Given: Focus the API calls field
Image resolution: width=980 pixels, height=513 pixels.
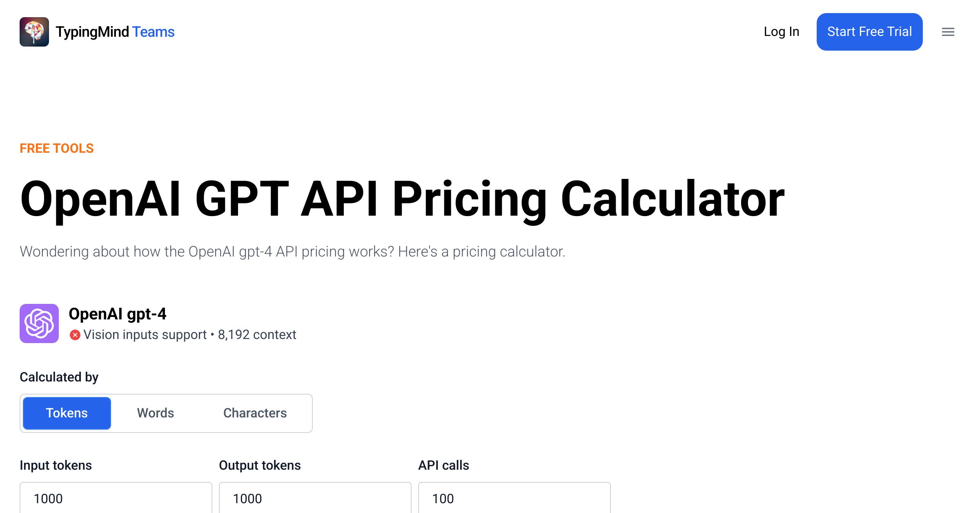Looking at the screenshot, I should coord(514,498).
